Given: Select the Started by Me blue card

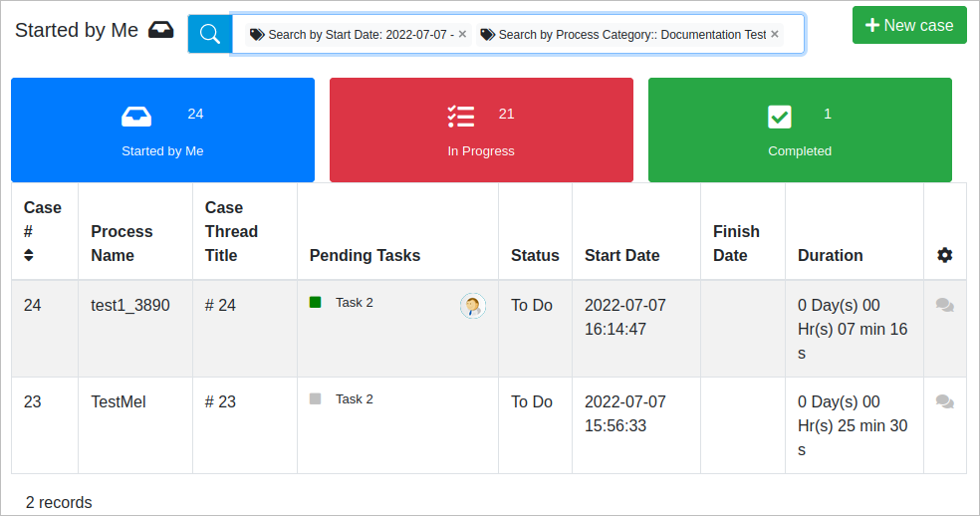Looking at the screenshot, I should pos(162,130).
